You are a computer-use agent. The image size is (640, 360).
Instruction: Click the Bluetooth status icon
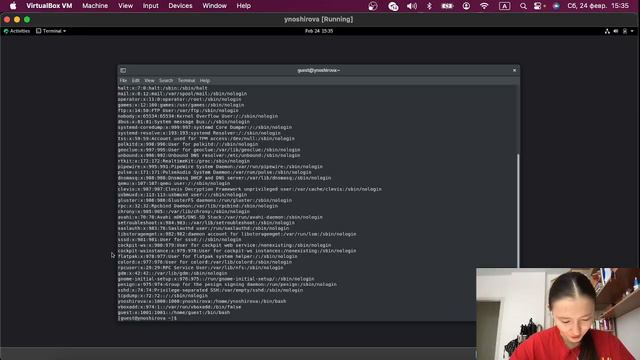(429, 6)
